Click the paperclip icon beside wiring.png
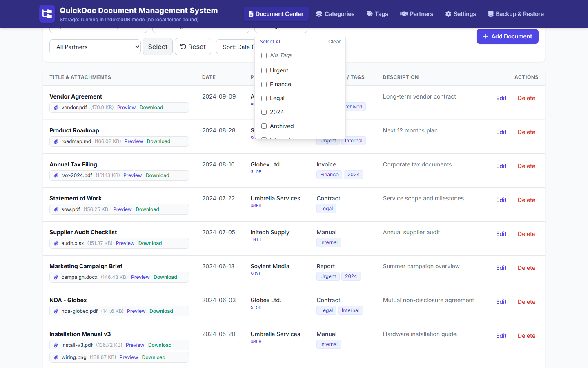Viewport: 588px width, 368px height. click(x=56, y=357)
